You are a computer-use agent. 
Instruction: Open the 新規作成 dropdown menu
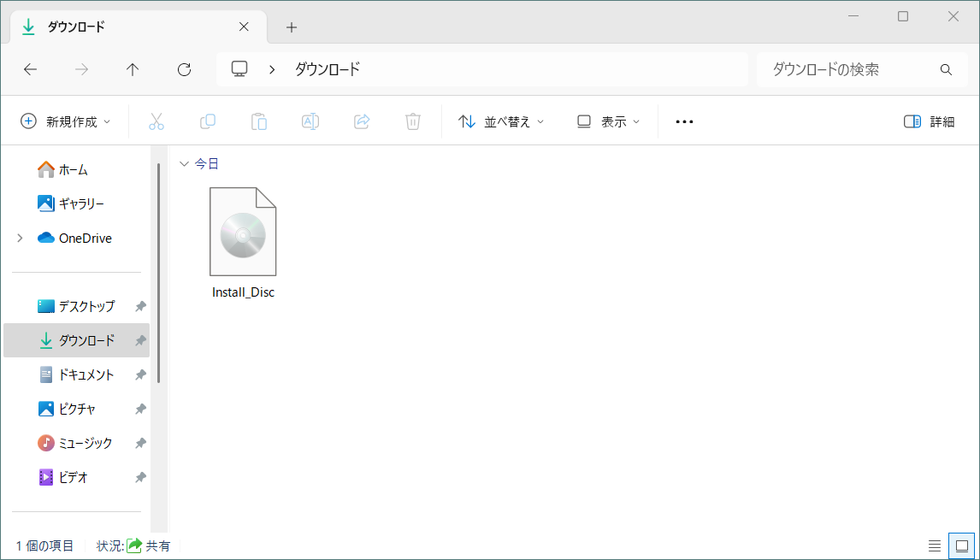coord(66,121)
